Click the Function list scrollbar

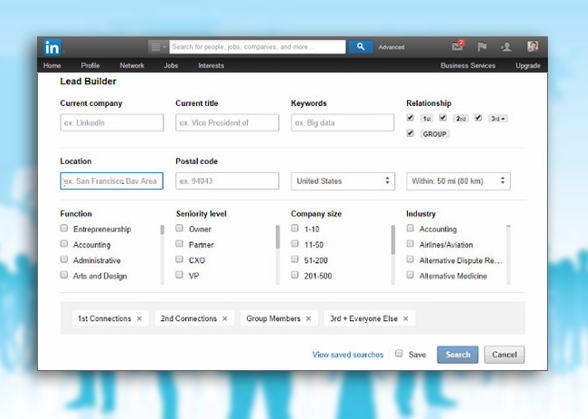(162, 254)
